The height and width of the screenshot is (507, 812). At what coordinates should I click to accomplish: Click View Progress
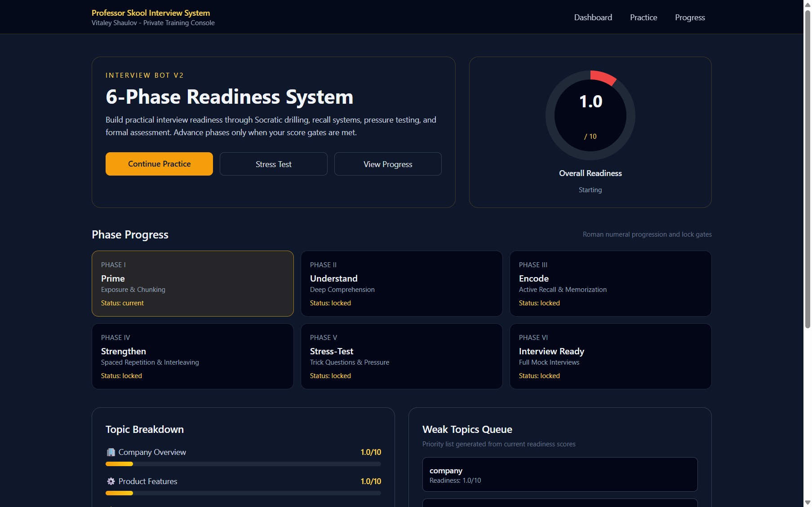click(x=387, y=164)
